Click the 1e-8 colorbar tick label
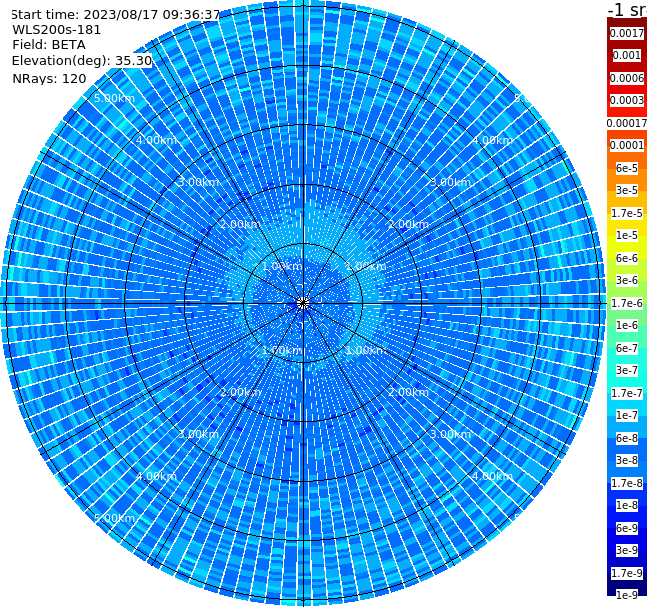This screenshot has height=607, width=647. tap(627, 505)
